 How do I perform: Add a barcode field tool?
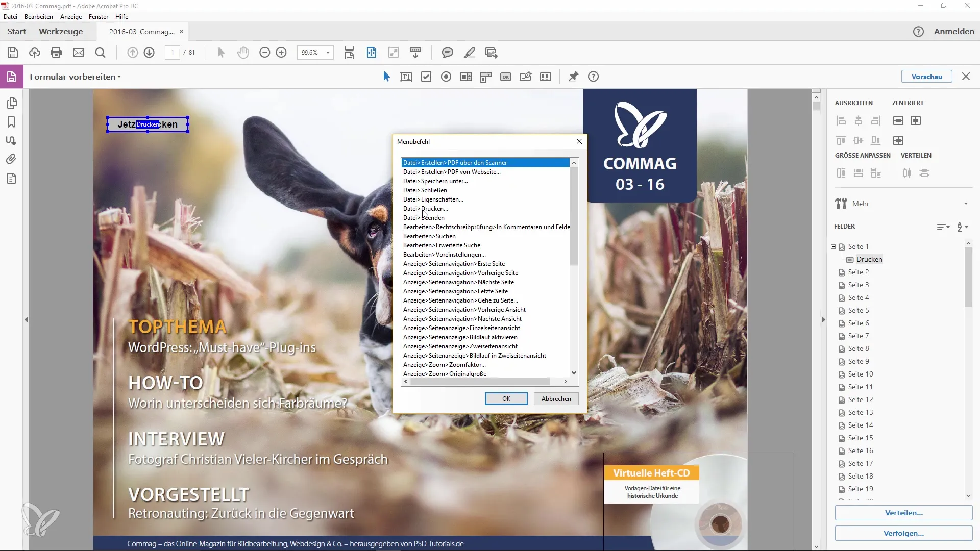546,77
